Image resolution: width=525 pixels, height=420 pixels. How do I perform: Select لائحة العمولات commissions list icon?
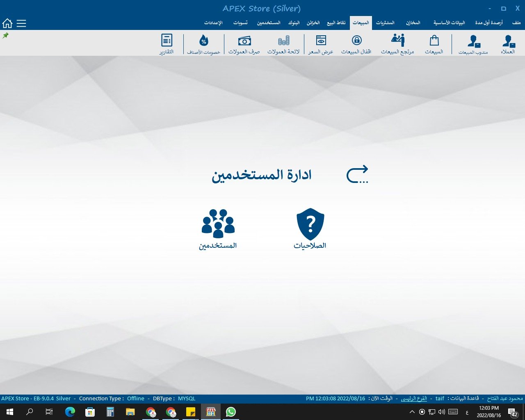(x=283, y=44)
